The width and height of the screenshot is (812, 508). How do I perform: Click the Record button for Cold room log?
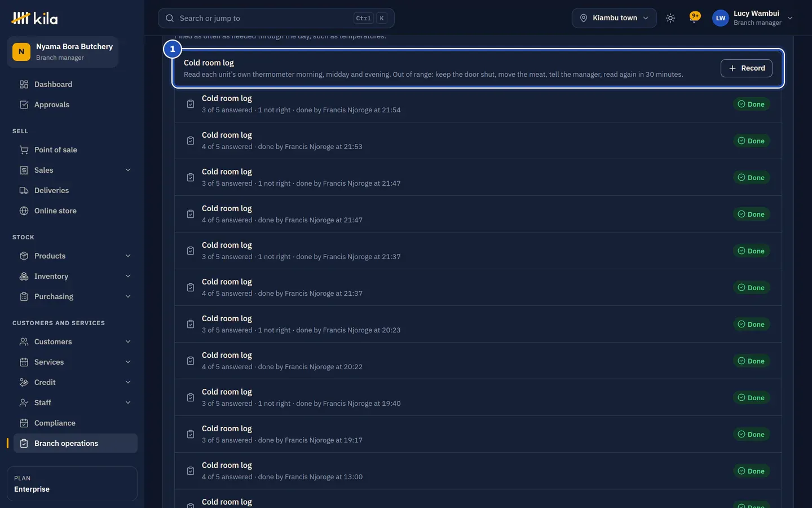click(x=747, y=68)
